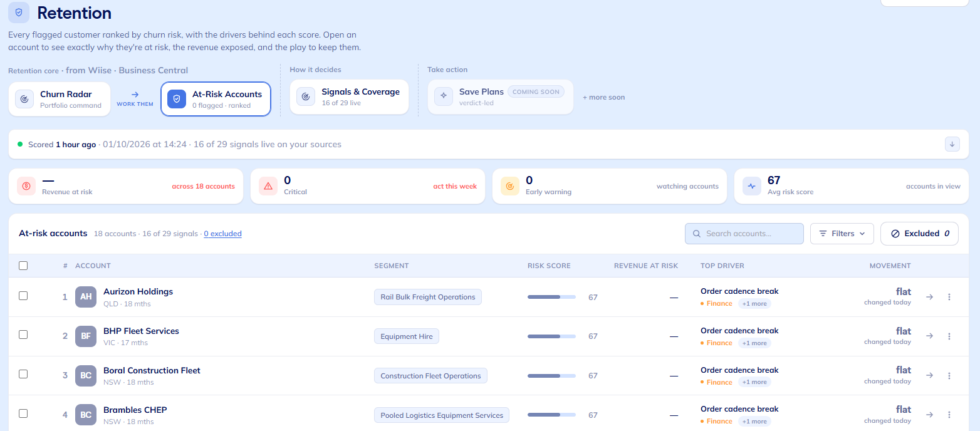Open the more options menu for Brambles CHEP
Image resolution: width=980 pixels, height=431 pixels.
click(x=949, y=415)
